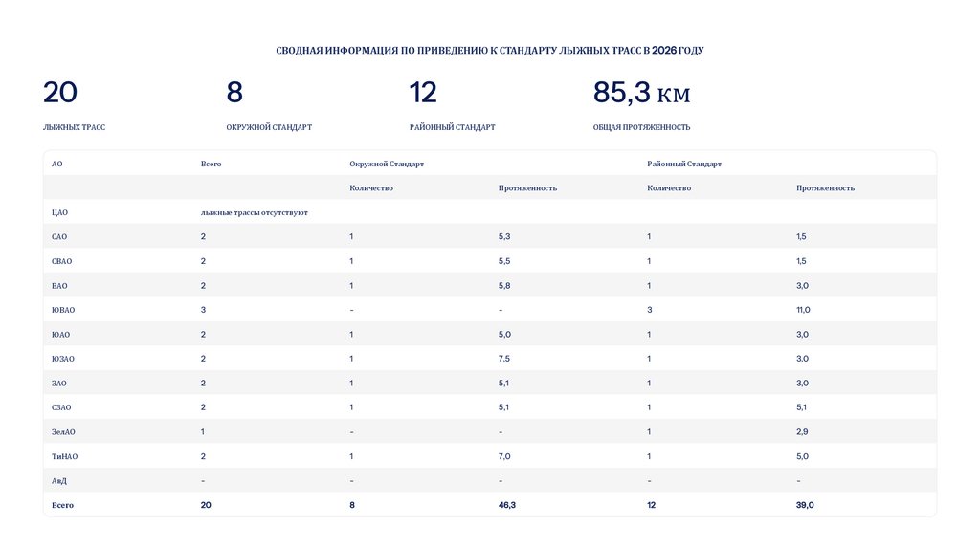Click the 5,0 окружной length in ЮАО row
This screenshot has height=549, width=980.
[x=504, y=334]
